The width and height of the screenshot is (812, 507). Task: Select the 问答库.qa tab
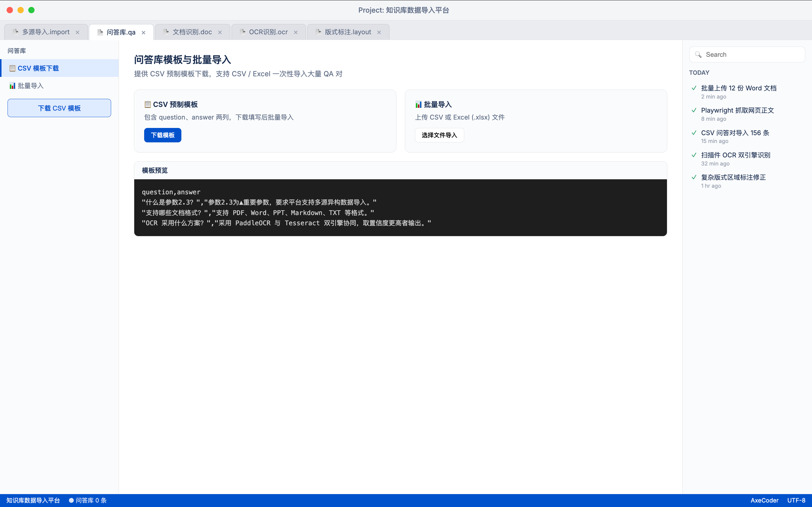pos(121,32)
